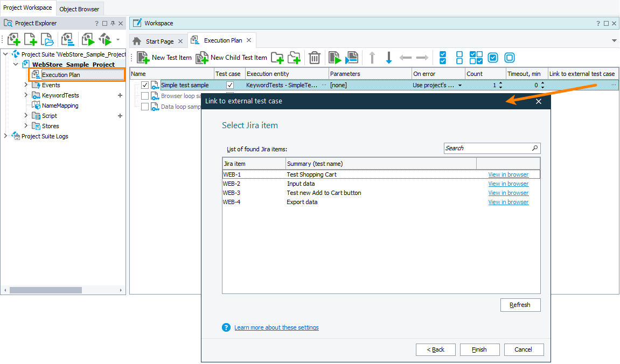Switch to Object Browser tab
Viewport: 620px width, 364px height.
pyautogui.click(x=79, y=9)
